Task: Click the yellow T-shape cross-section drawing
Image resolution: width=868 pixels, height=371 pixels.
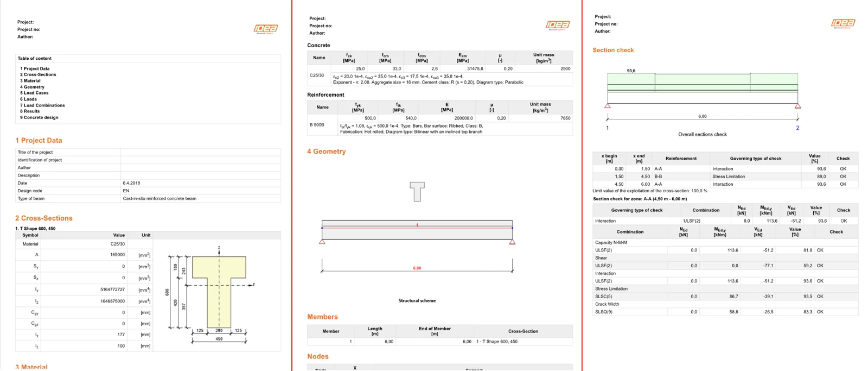Action: pos(219,292)
